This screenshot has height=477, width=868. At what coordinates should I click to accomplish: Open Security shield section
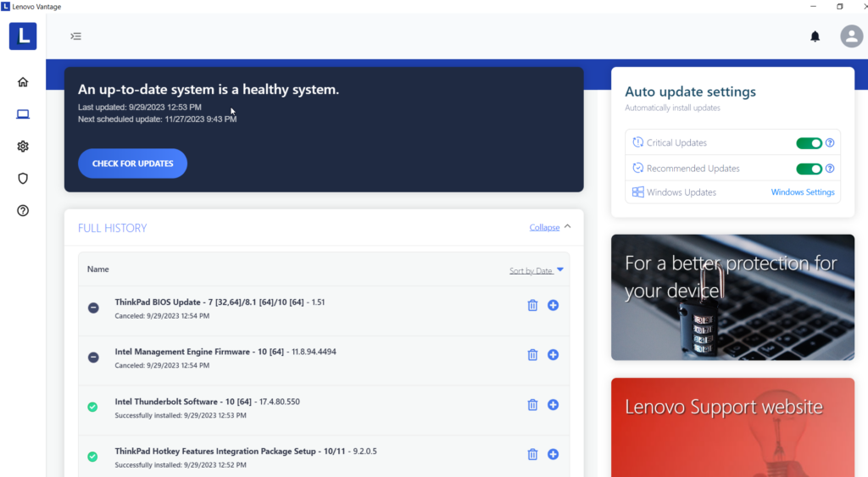tap(23, 178)
